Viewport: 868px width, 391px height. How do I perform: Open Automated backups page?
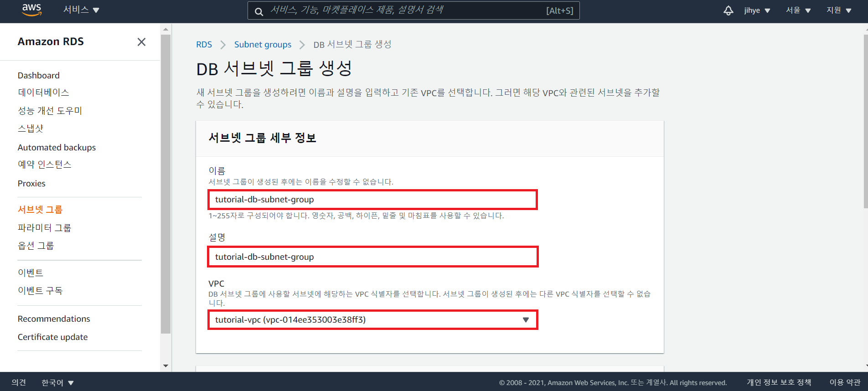pos(57,147)
